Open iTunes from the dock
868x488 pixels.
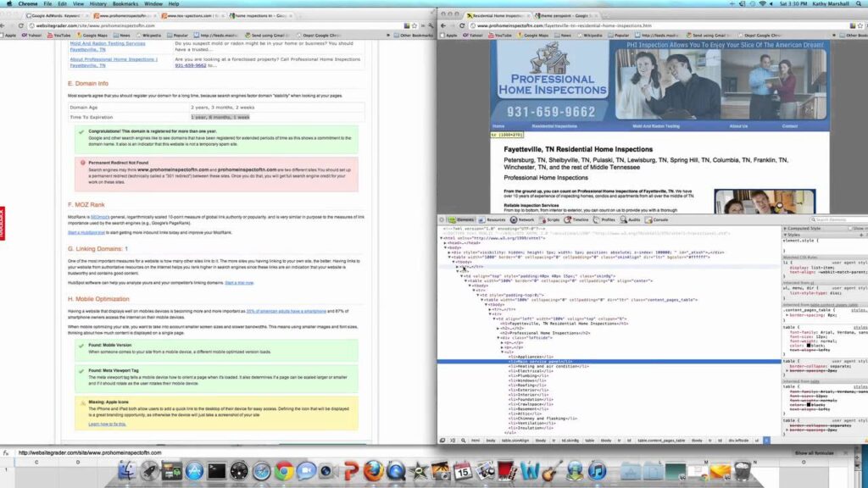[x=597, y=471]
